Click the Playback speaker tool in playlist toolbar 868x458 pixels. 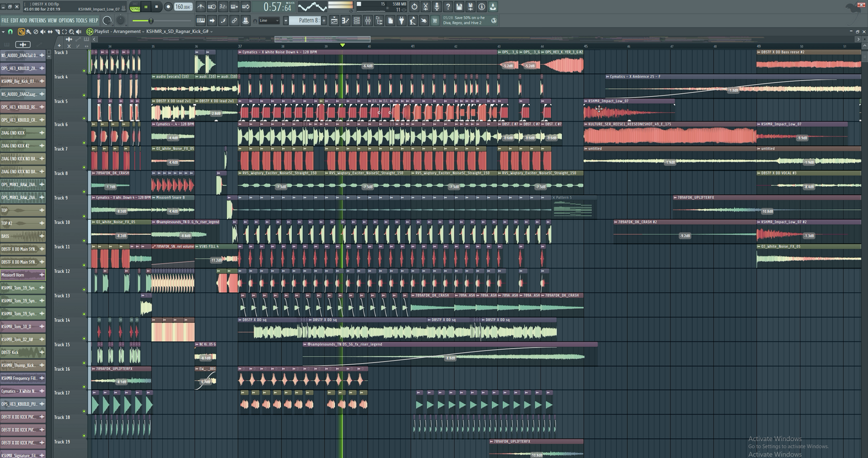[79, 31]
